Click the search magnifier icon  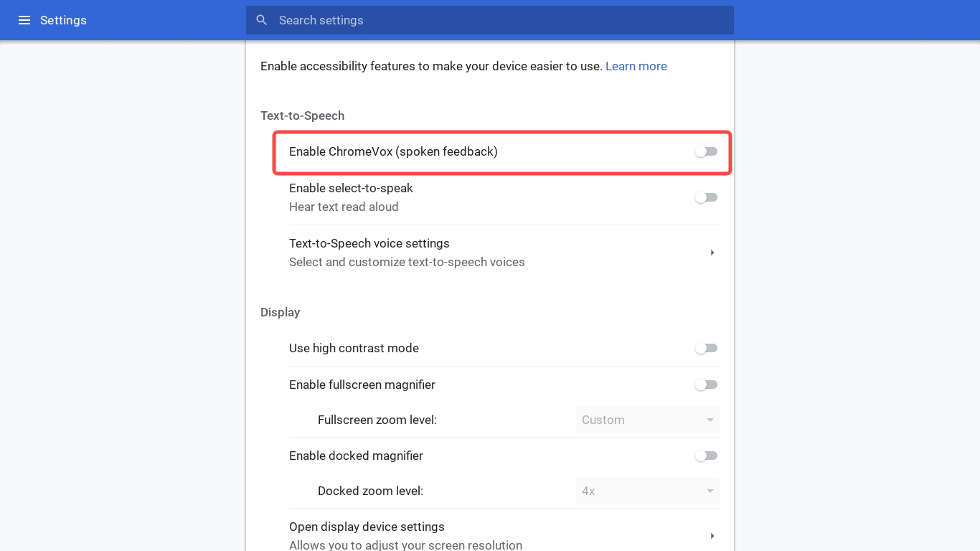click(x=261, y=20)
